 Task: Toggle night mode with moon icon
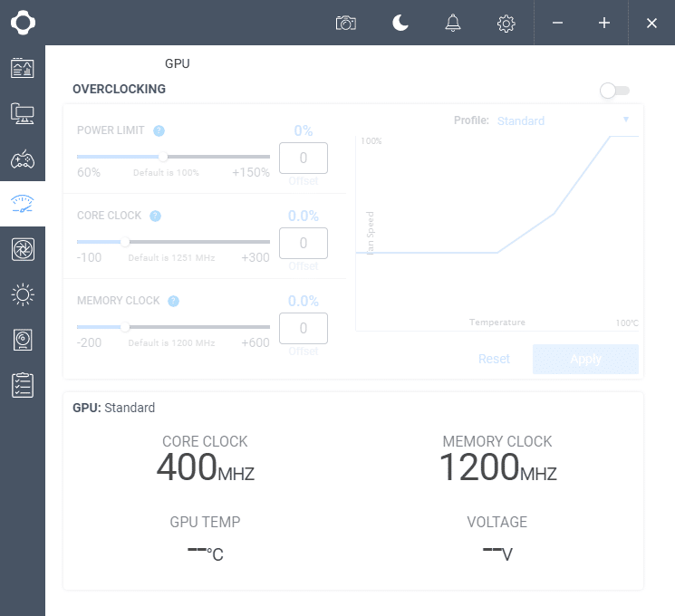point(400,23)
